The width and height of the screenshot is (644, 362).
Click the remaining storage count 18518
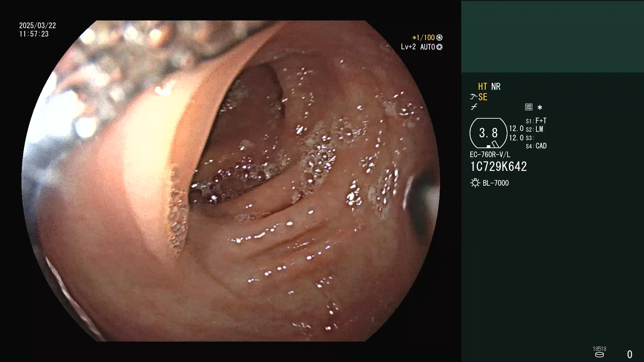coord(599,349)
